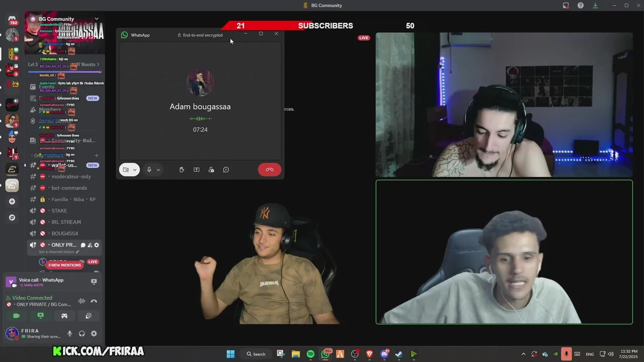The width and height of the screenshot is (644, 362).
Task: Open Discord taskbar icon
Action: point(385,354)
